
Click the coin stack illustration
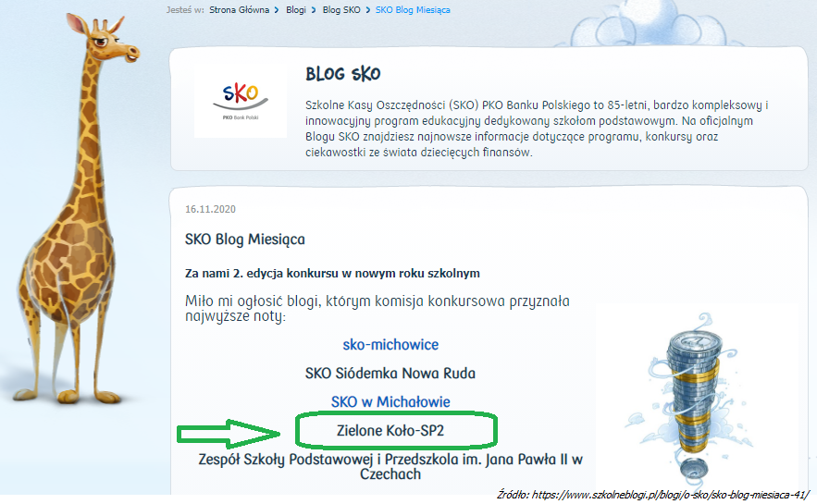point(693,396)
